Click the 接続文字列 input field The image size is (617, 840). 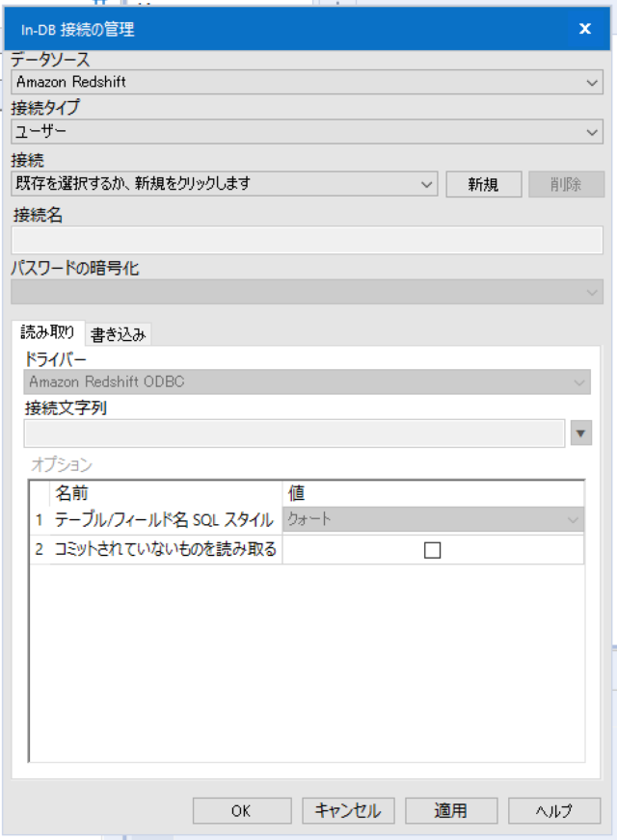point(294,433)
